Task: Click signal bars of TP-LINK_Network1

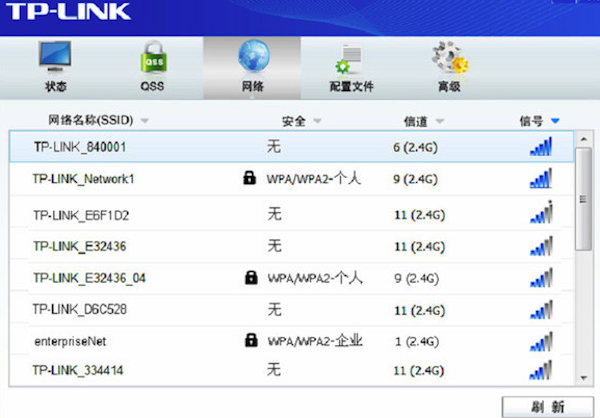Action: click(x=541, y=178)
